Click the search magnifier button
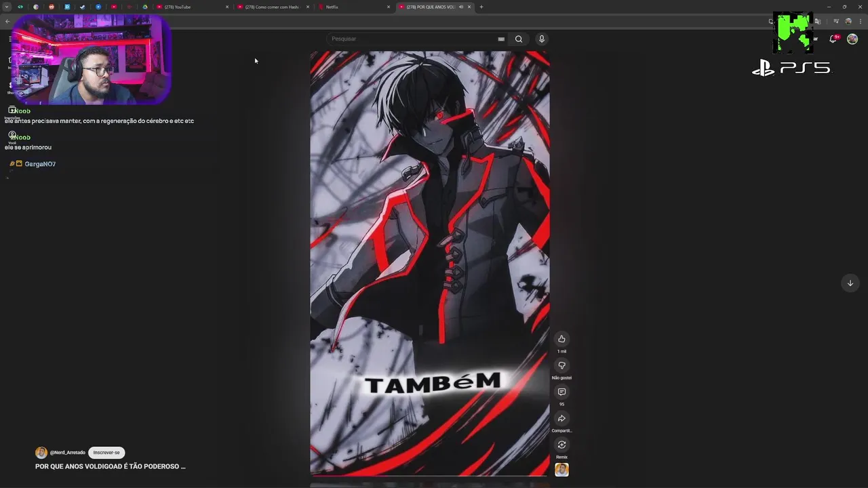 click(519, 39)
